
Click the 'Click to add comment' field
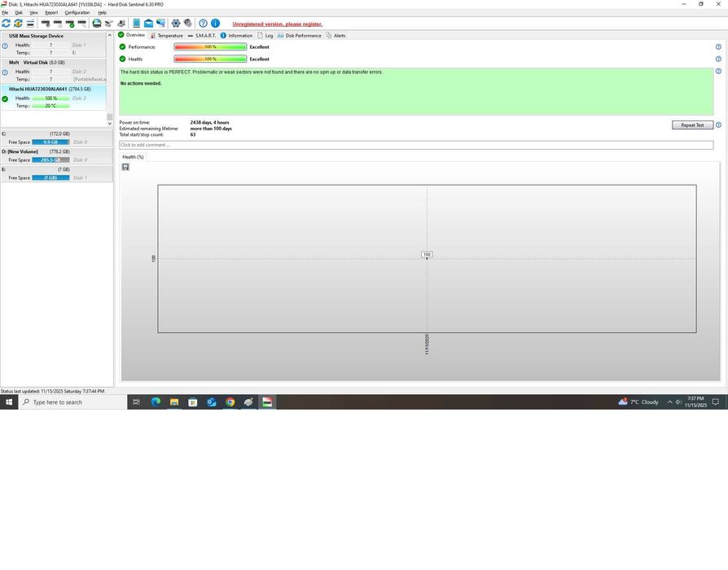[x=416, y=145]
